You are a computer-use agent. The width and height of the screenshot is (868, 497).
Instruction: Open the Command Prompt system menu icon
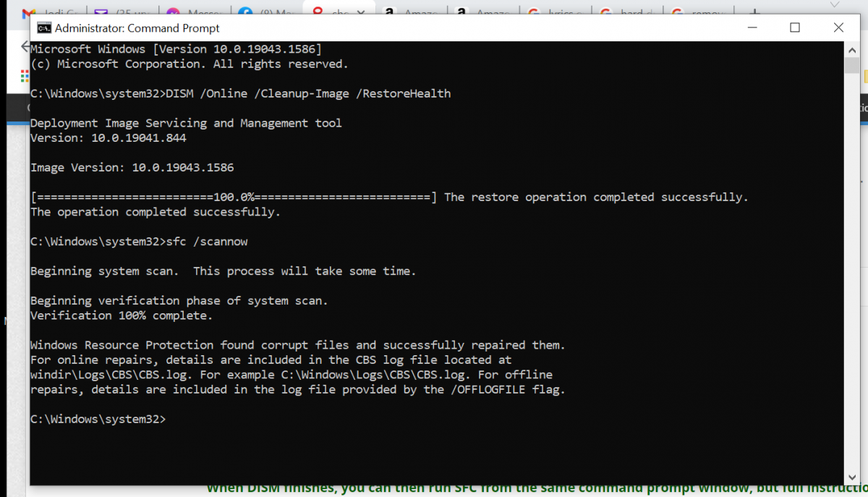coord(44,28)
